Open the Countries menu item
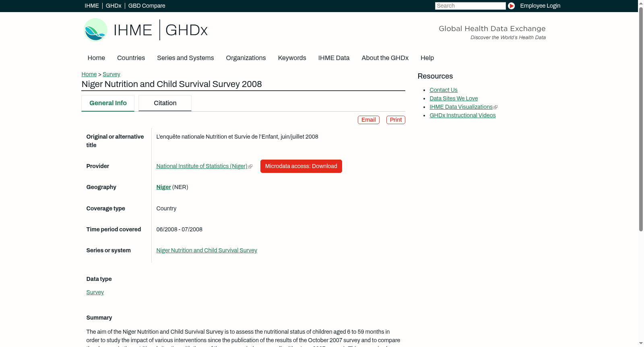 click(x=131, y=58)
